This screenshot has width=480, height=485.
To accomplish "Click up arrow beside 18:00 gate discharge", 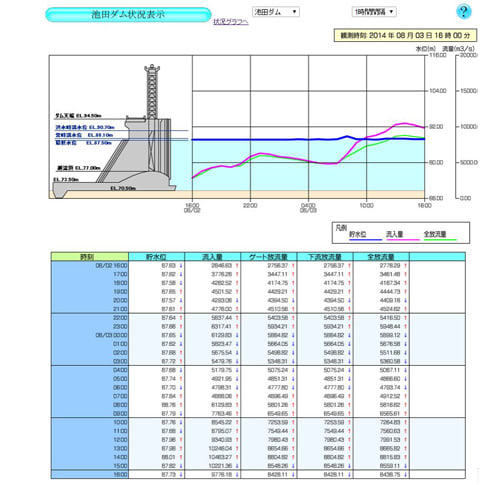I will point(293,283).
